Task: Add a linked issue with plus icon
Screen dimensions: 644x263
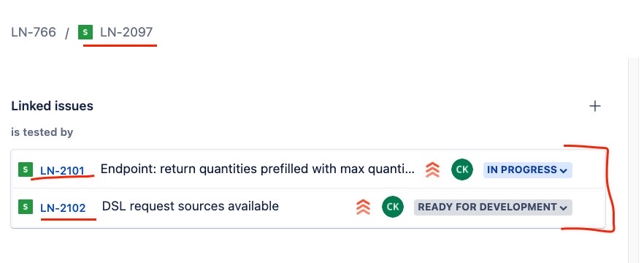Action: coord(594,107)
